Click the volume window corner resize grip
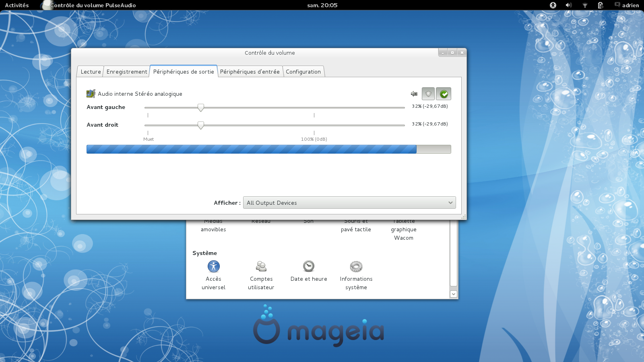The height and width of the screenshot is (362, 644). [x=464, y=217]
